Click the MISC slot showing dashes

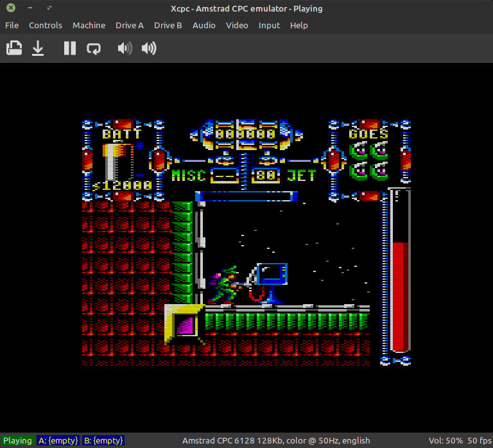225,175
